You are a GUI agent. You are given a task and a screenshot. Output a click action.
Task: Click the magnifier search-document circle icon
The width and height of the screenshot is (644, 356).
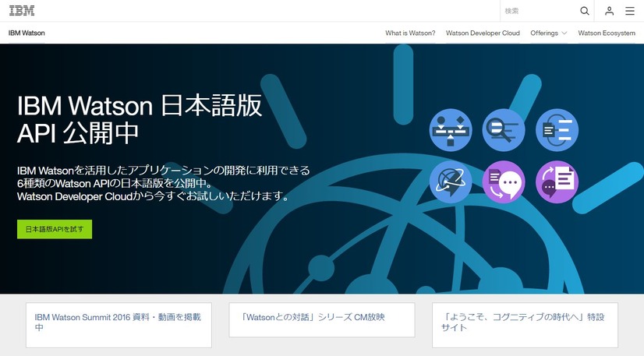tap(504, 130)
